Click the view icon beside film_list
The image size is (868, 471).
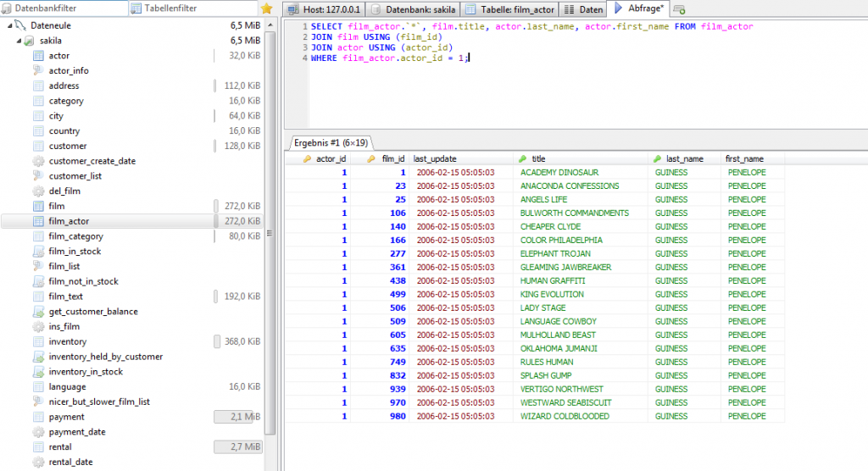coord(38,266)
